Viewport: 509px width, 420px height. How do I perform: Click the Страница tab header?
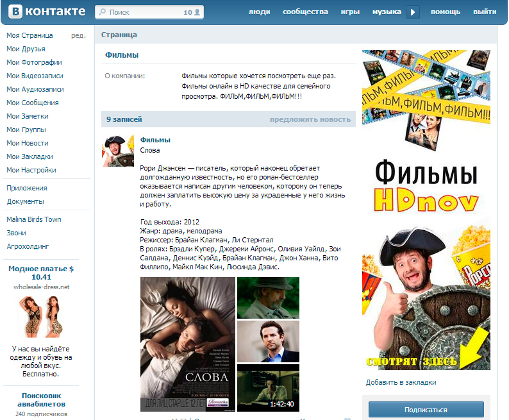pos(119,35)
